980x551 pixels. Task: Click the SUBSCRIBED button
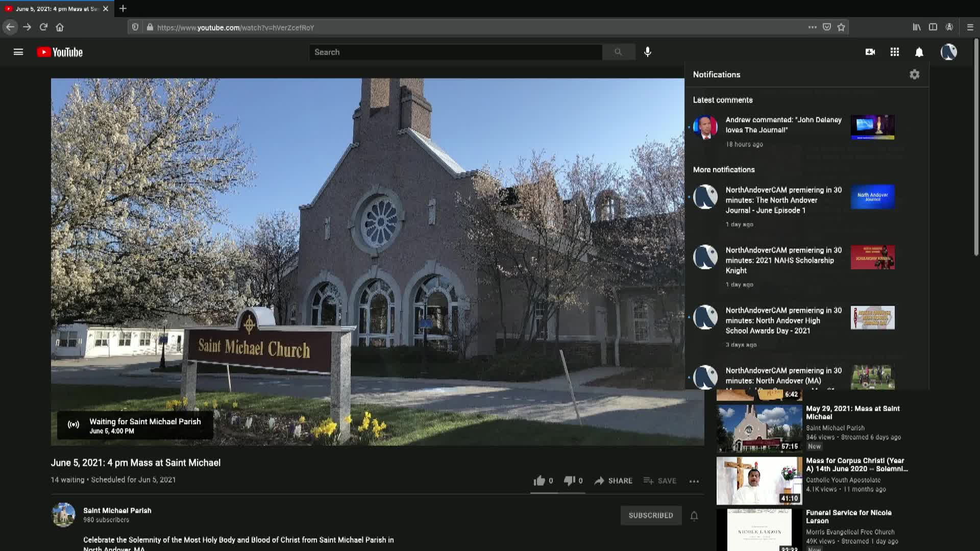651,515
